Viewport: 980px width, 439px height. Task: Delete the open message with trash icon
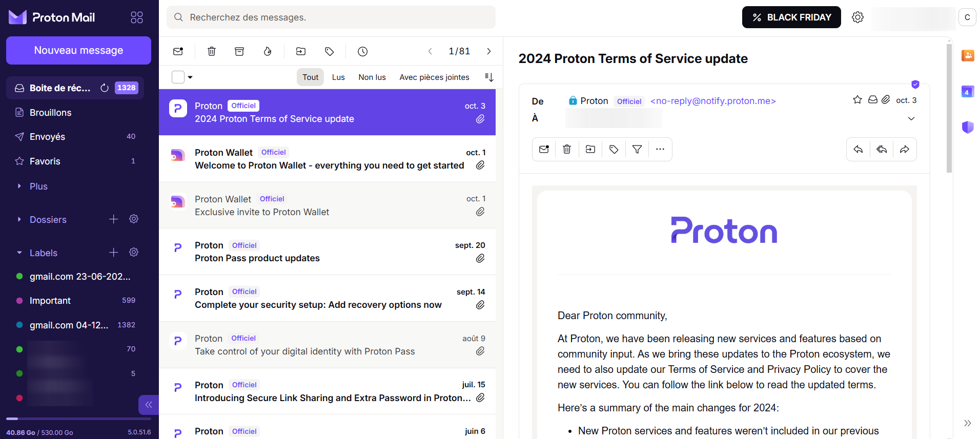[x=567, y=150]
